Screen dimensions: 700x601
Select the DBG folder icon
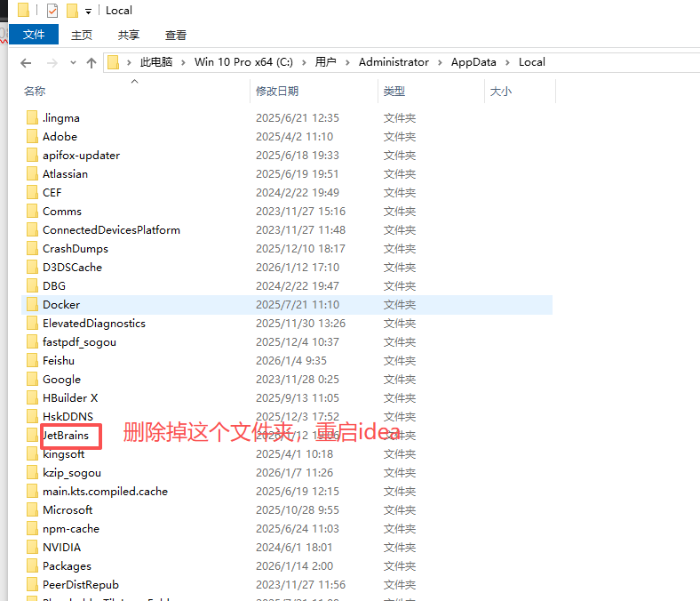(32, 286)
